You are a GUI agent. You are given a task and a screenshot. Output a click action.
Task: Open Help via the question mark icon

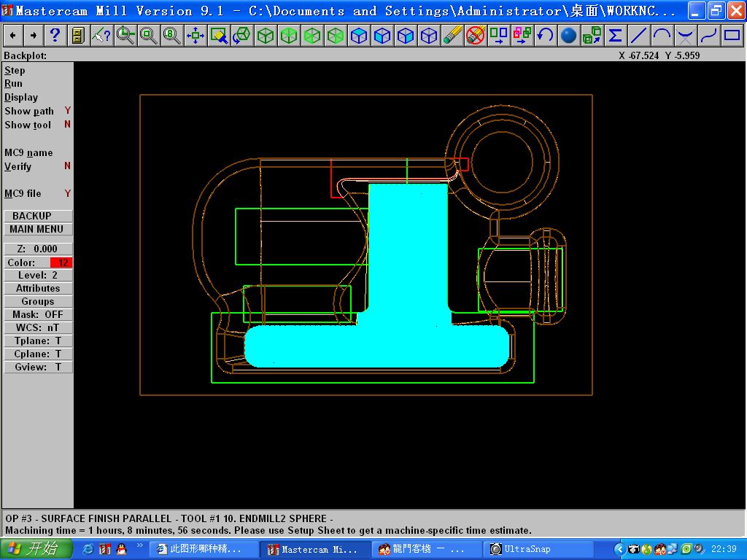click(55, 35)
